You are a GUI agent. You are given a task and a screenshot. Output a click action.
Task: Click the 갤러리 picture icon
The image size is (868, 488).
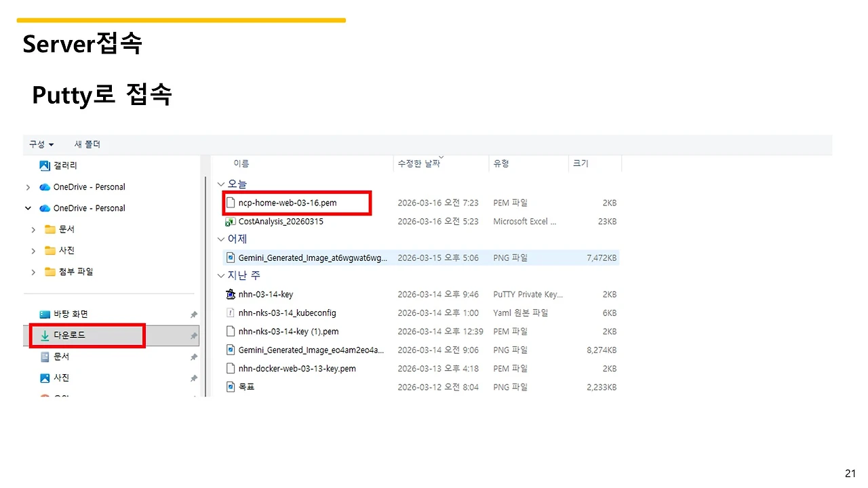click(x=45, y=165)
